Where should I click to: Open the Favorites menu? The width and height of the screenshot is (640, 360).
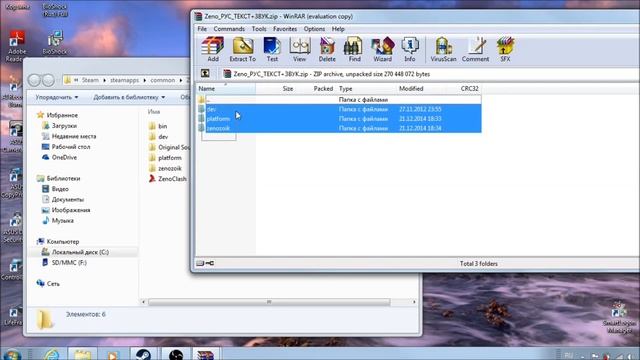coord(285,29)
